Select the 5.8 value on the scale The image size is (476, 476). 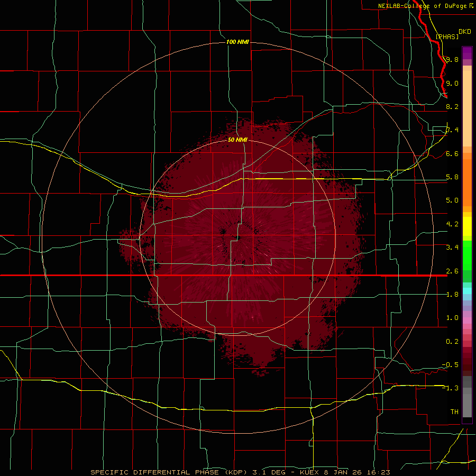coord(452,177)
